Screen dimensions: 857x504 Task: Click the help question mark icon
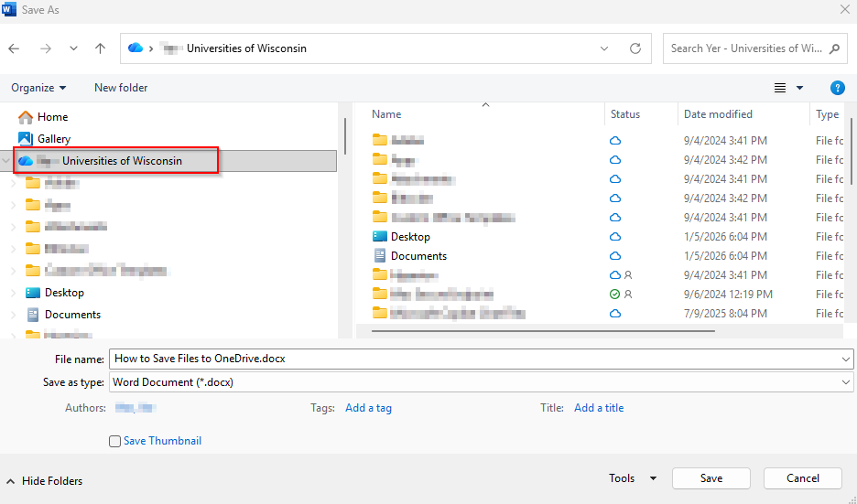836,88
